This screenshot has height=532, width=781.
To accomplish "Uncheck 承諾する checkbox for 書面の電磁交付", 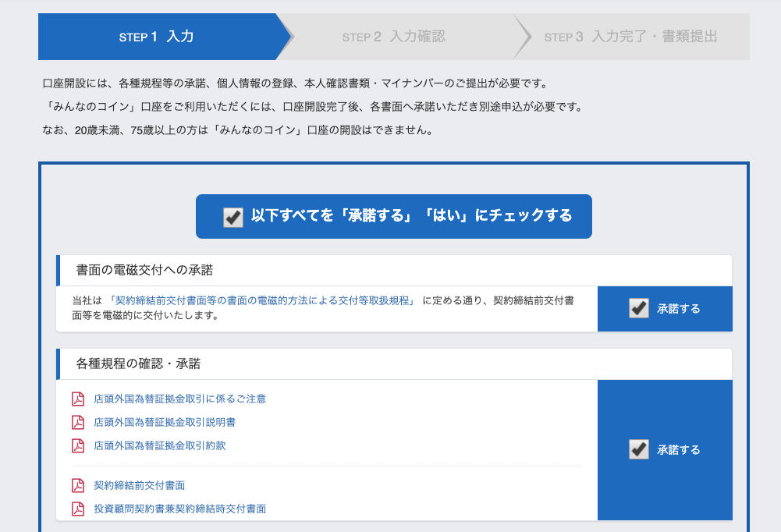I will click(x=639, y=309).
